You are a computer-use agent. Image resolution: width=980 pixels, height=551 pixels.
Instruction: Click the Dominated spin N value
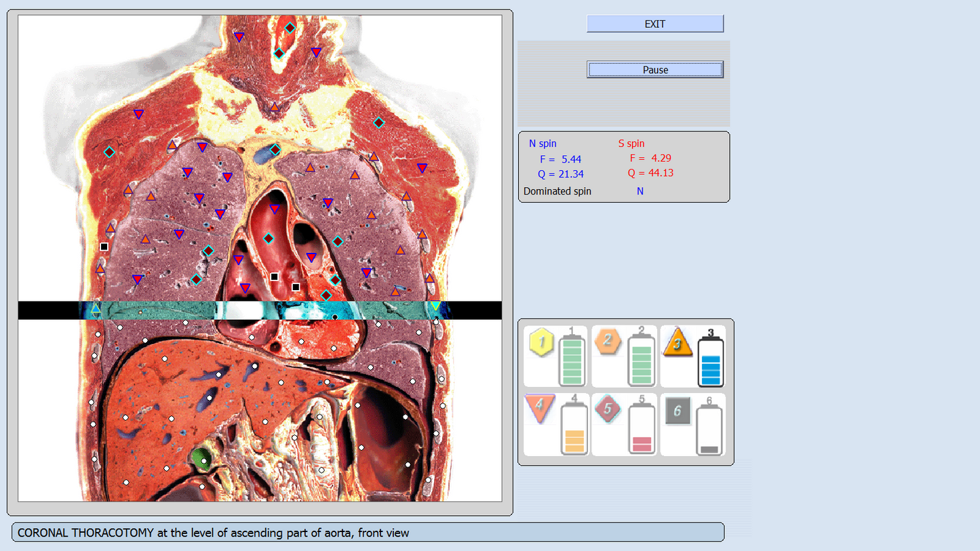pos(640,191)
